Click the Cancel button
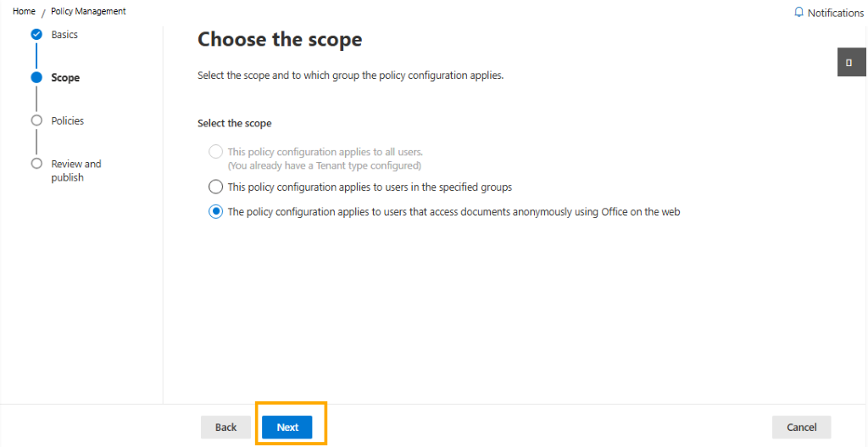Viewport: 868px width, 447px height. [x=802, y=427]
